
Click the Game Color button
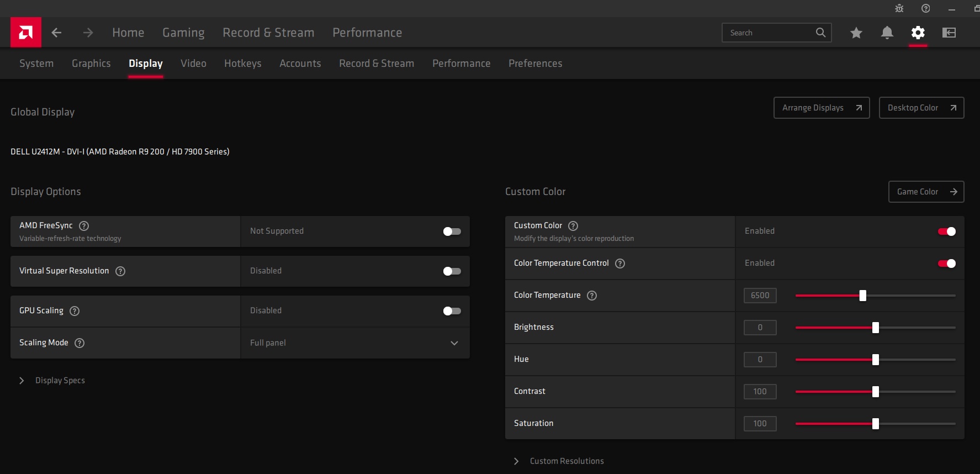tap(926, 192)
